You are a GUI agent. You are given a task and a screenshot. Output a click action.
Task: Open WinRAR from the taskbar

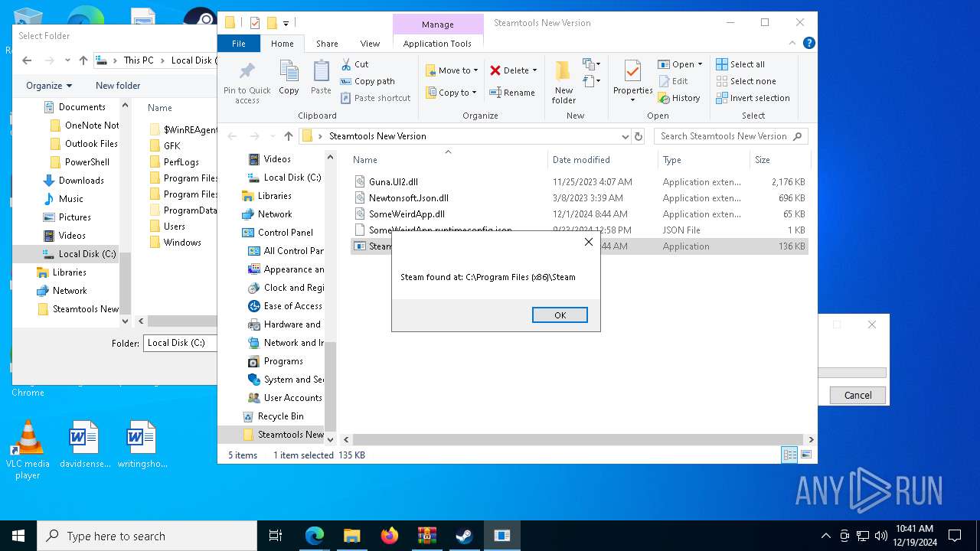point(426,536)
